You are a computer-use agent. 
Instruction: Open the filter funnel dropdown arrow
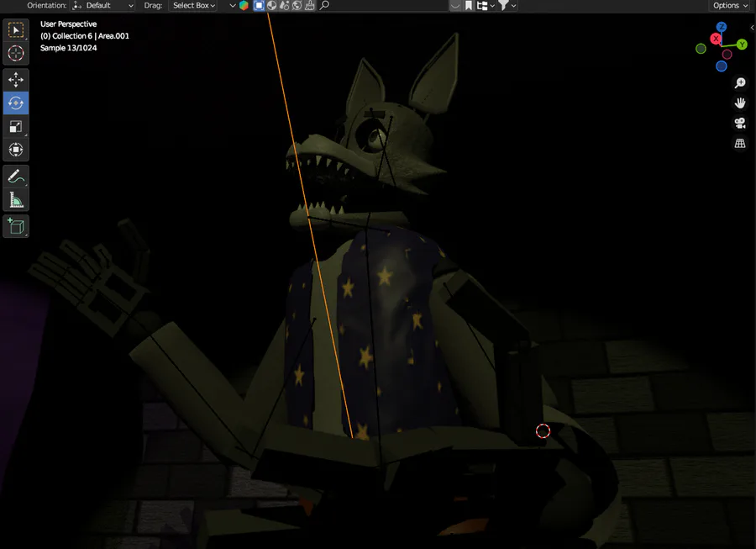click(x=514, y=6)
